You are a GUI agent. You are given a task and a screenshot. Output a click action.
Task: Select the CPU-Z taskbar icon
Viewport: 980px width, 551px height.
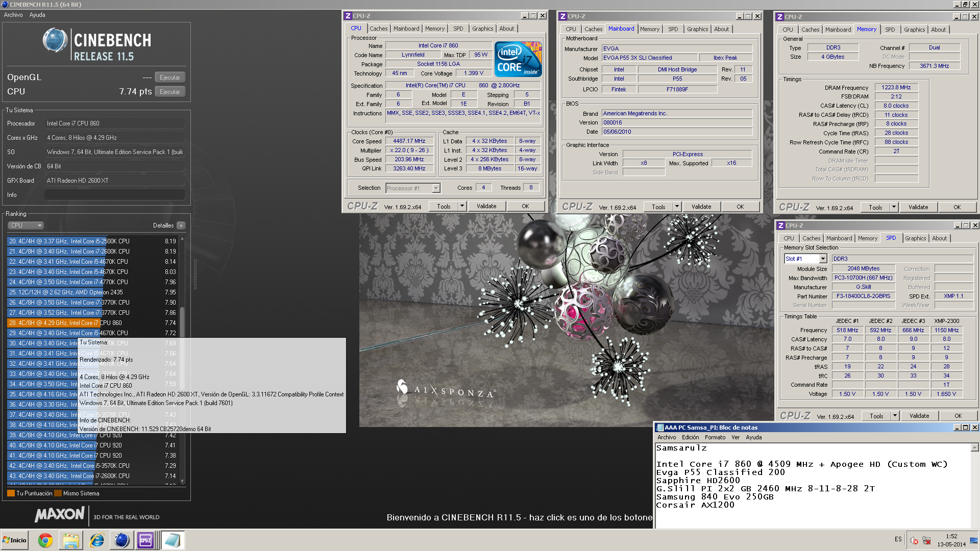[x=145, y=540]
